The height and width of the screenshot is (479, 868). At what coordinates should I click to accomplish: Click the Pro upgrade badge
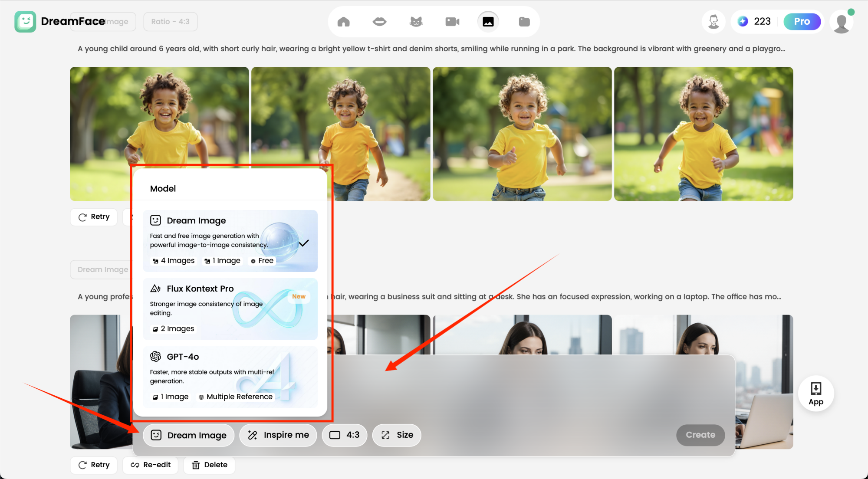(802, 22)
